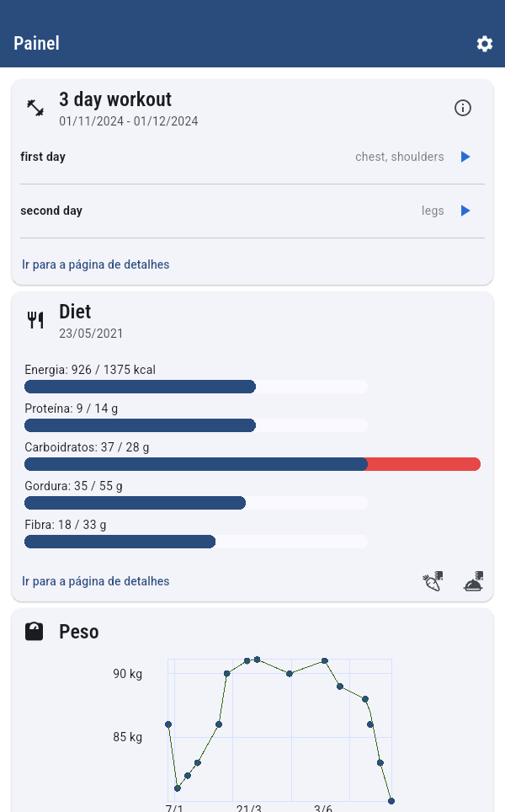
Task: Show workout info via the info icon
Action: [x=463, y=108]
